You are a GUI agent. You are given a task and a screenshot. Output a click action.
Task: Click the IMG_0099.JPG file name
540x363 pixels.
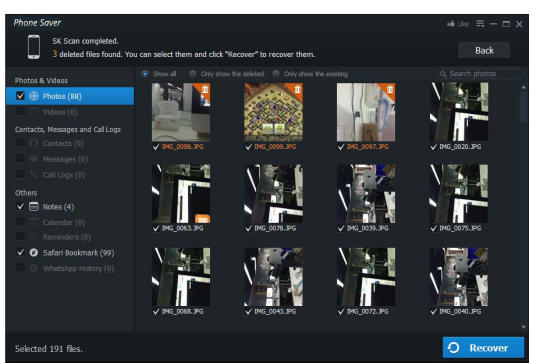coord(275,147)
